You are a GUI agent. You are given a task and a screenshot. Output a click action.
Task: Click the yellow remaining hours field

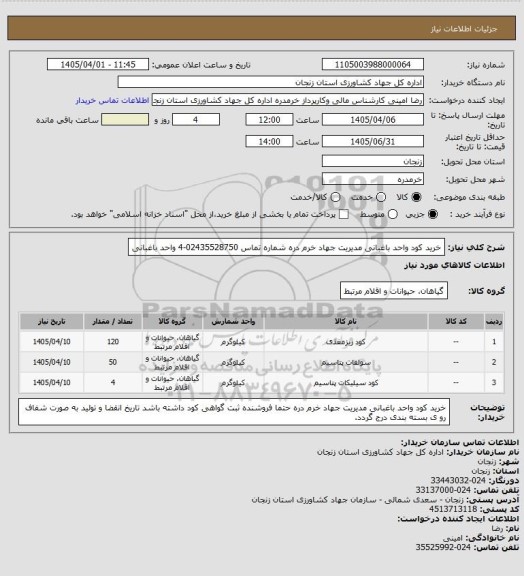pyautogui.click(x=125, y=120)
